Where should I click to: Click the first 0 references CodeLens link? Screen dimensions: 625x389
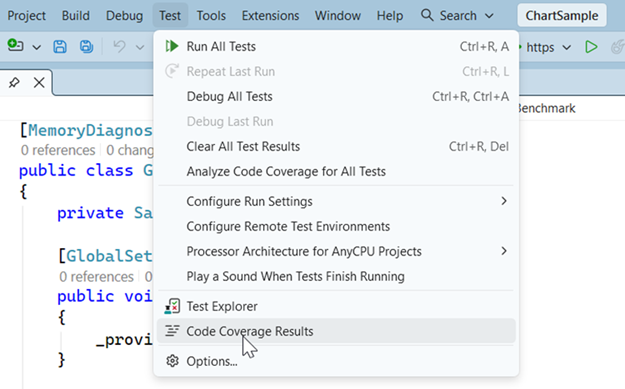[58, 150]
